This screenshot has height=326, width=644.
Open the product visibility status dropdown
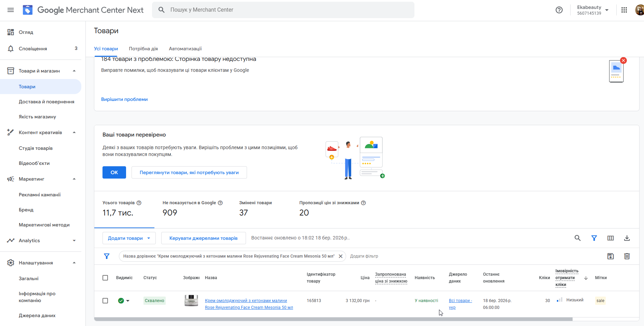click(x=128, y=301)
